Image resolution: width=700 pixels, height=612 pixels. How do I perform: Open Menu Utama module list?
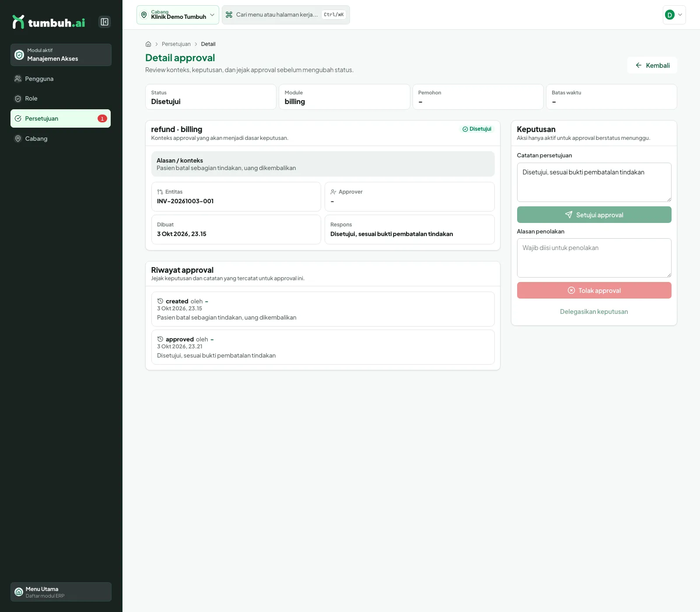61,592
